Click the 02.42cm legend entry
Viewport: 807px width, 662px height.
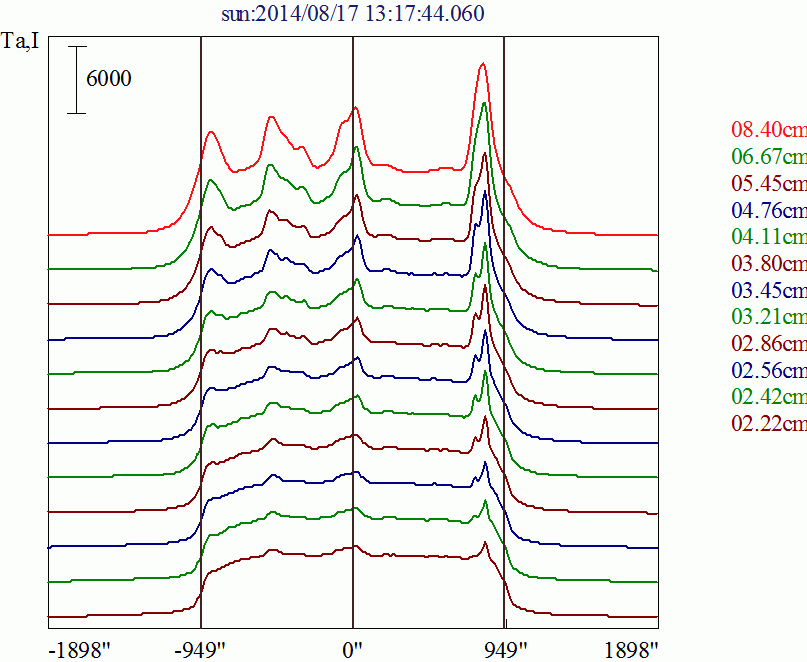point(768,398)
